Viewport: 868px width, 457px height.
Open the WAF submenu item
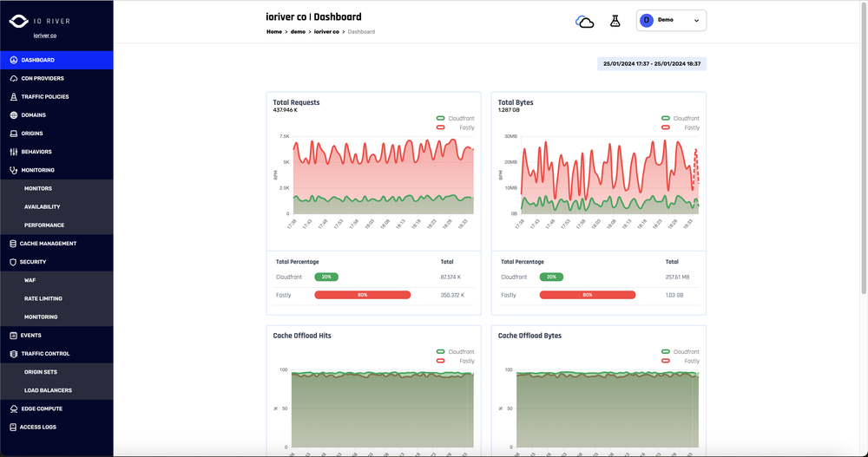coord(30,280)
